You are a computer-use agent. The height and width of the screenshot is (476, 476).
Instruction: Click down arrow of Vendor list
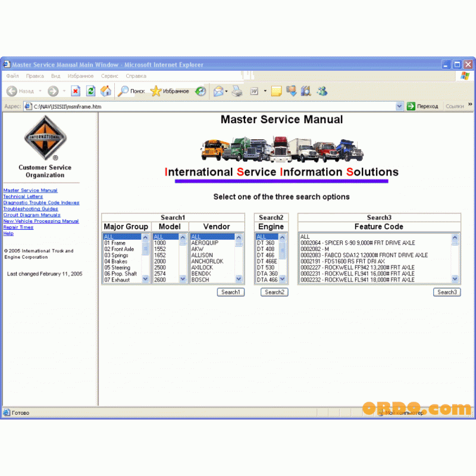(x=239, y=278)
